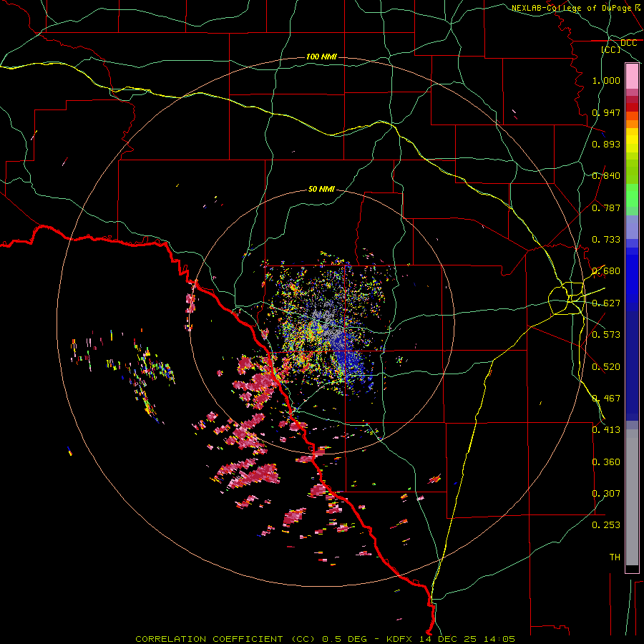Click the 14:05 timestamp
Image resolution: width=644 pixels, height=644 pixels.
pyautogui.click(x=499, y=639)
